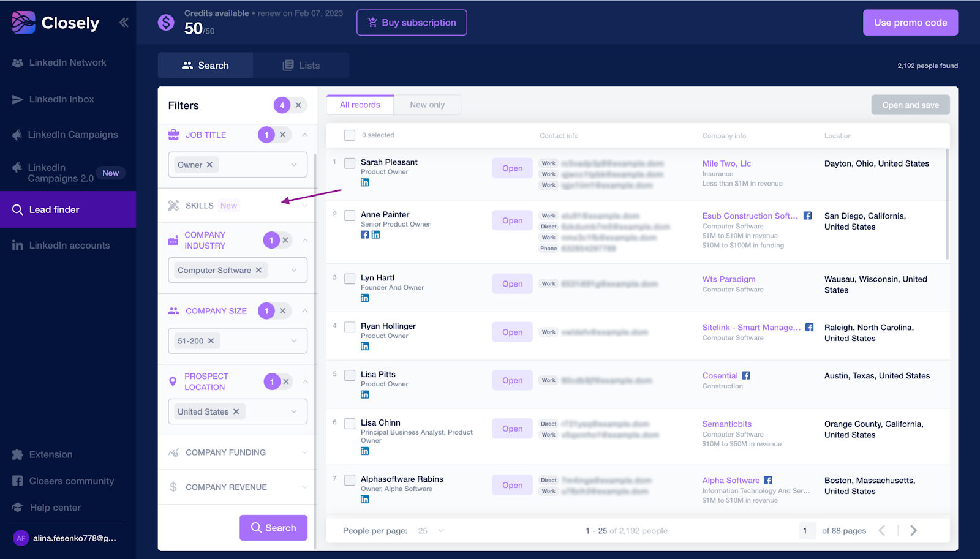The image size is (980, 559).
Task: Switch to the Lists tab
Action: coord(301,66)
